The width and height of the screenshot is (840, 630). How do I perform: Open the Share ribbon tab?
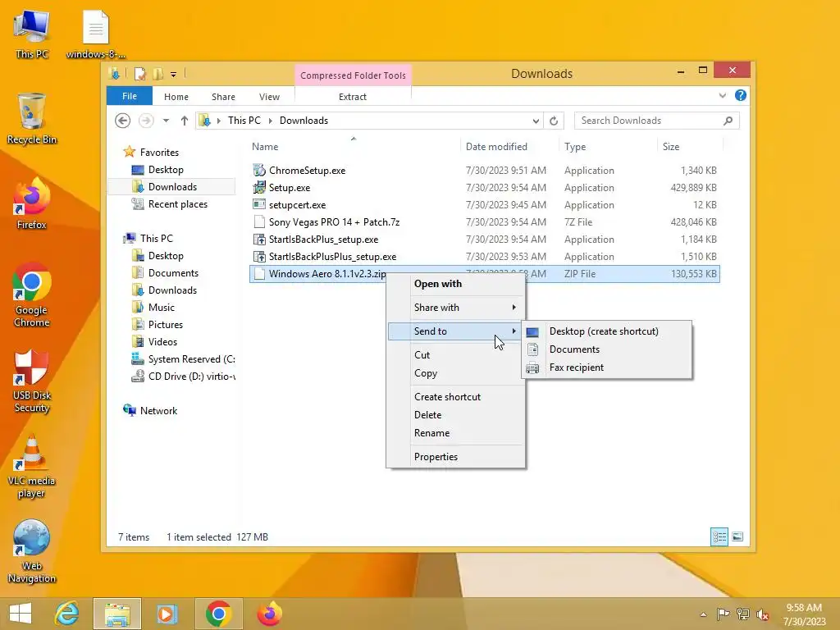tap(223, 97)
